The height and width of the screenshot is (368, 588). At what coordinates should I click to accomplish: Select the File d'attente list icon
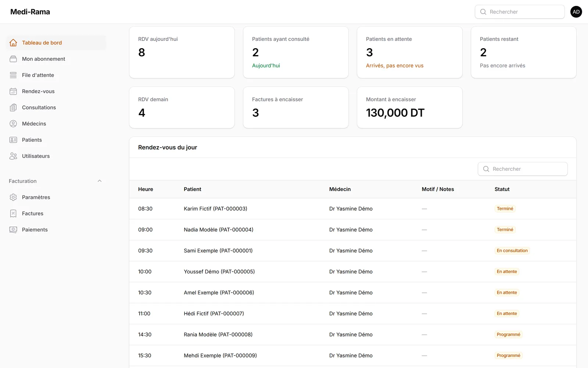[13, 75]
